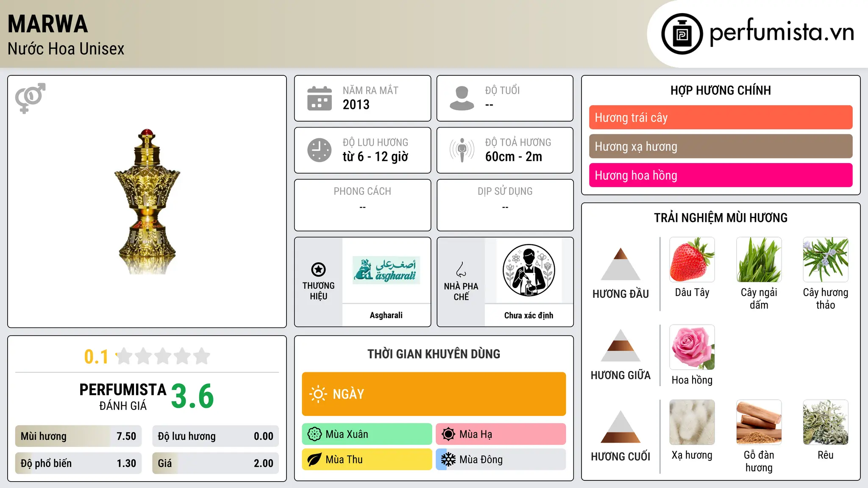Viewport: 868px width, 488px height.
Task: Click the sillage icon beside Độ toả hương
Action: tap(462, 150)
